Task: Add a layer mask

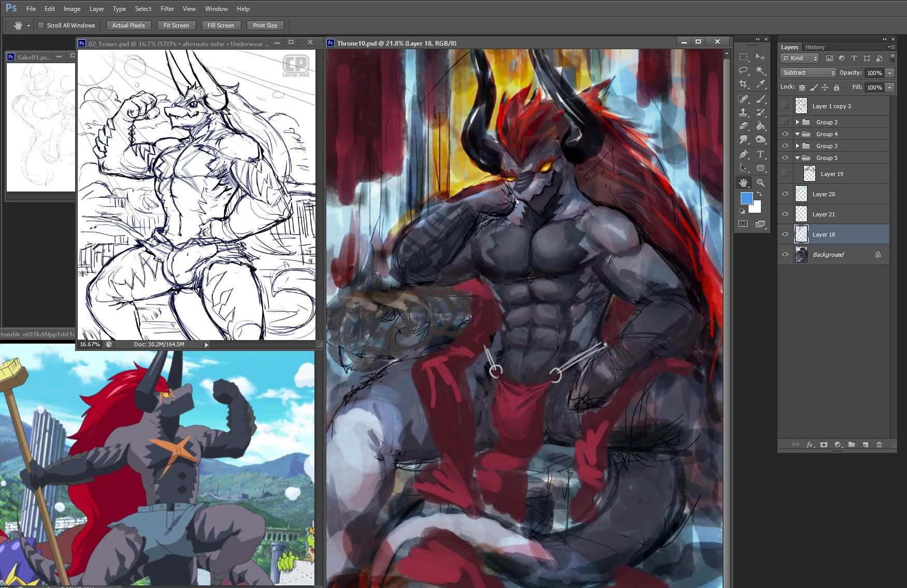Action: (x=824, y=445)
